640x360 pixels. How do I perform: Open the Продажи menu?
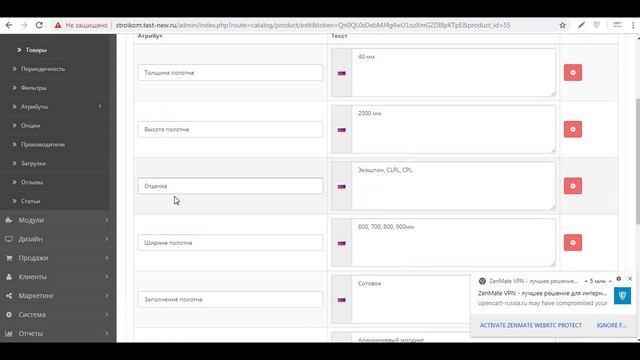(x=58, y=258)
